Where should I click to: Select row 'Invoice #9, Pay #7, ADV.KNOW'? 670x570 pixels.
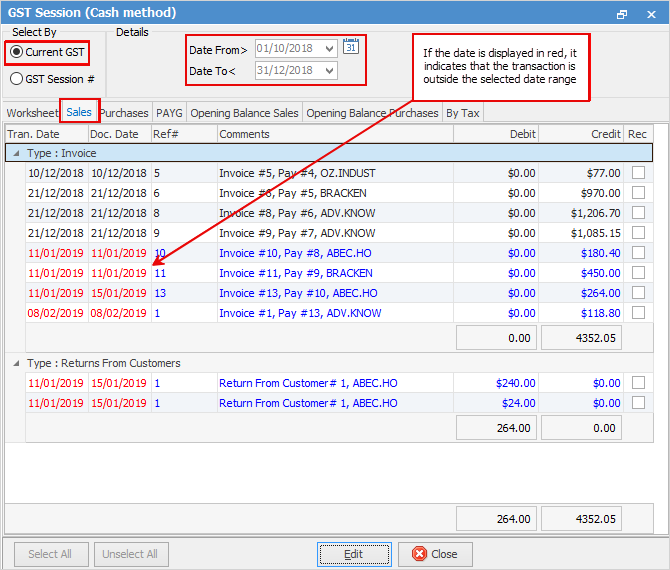pyautogui.click(x=339, y=233)
